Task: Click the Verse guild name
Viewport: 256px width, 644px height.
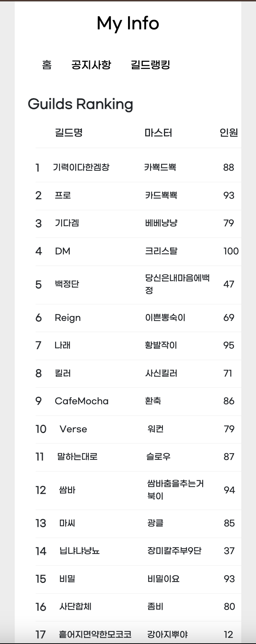Action: 73,429
